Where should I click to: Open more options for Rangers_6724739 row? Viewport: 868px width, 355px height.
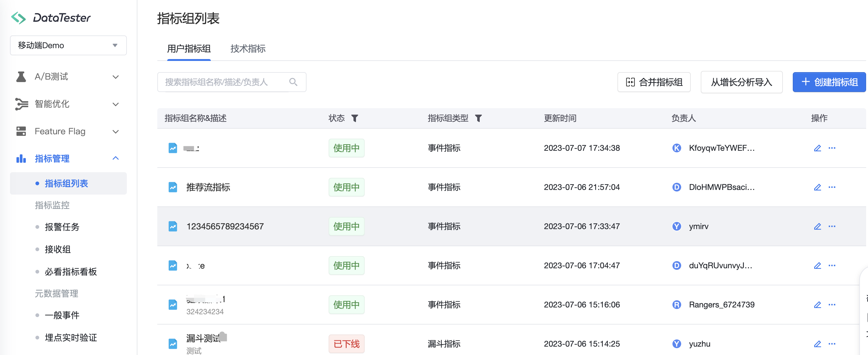[832, 305]
